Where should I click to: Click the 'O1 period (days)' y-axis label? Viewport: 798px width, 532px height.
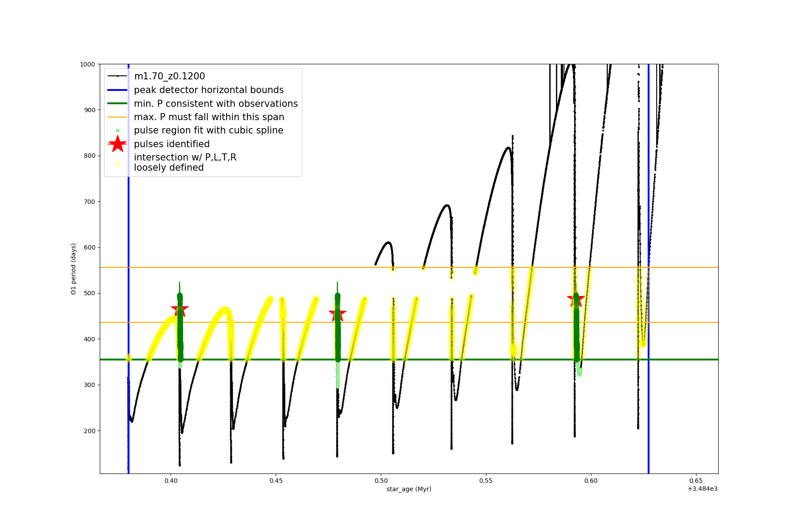pyautogui.click(x=74, y=269)
